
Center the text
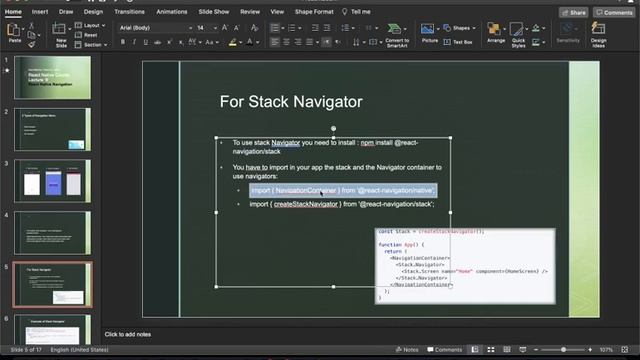coord(287,42)
